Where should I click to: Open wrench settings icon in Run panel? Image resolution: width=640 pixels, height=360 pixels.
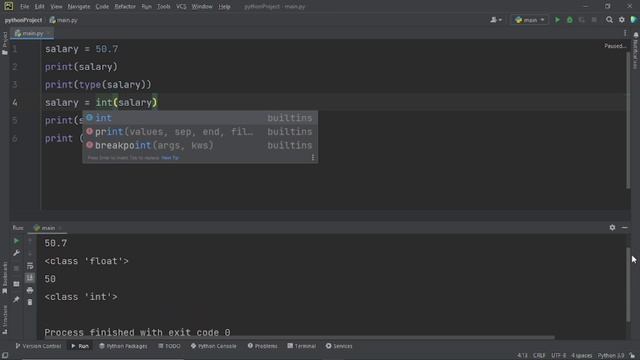[x=16, y=253]
